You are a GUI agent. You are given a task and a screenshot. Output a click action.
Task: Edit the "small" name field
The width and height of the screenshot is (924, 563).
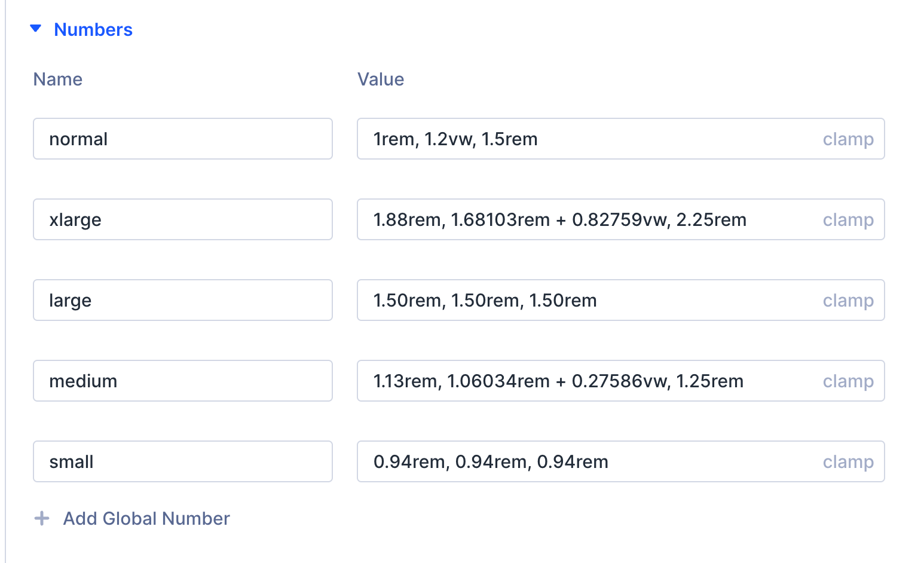[182, 461]
